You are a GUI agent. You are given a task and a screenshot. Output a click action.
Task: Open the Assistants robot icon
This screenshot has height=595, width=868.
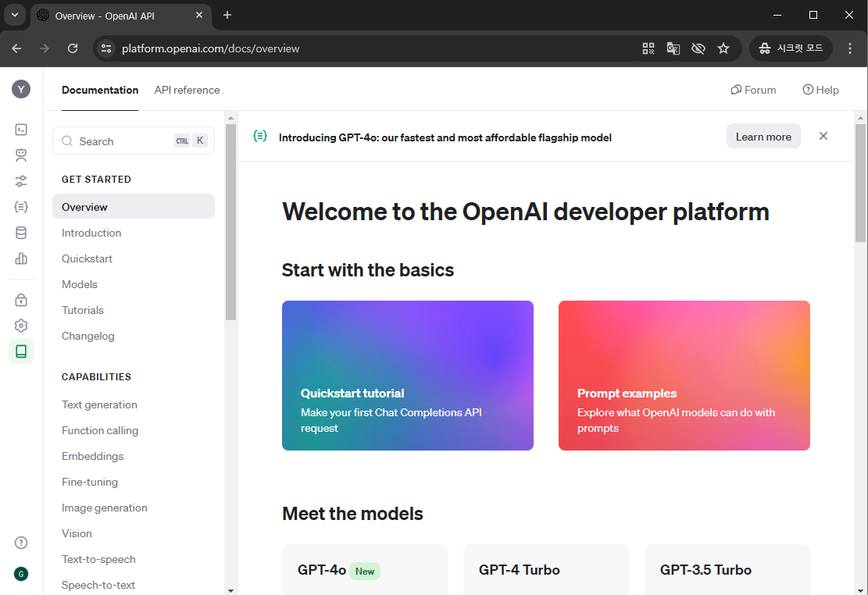pyautogui.click(x=21, y=155)
